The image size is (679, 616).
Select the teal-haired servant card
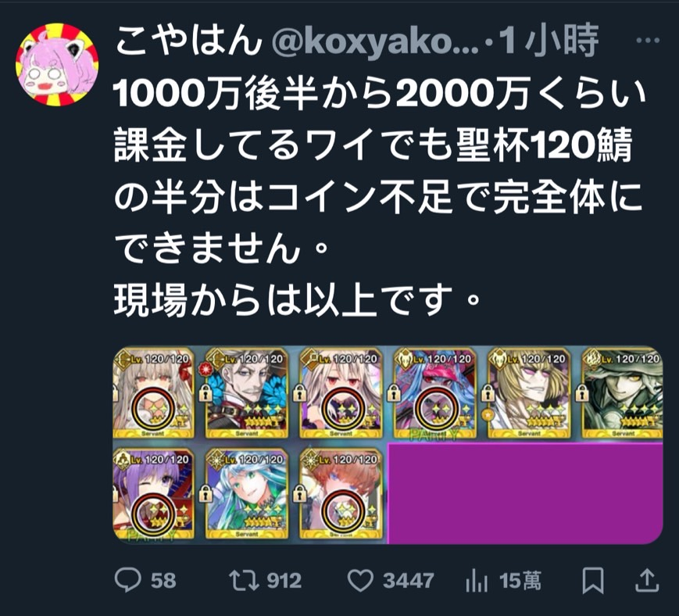click(246, 494)
